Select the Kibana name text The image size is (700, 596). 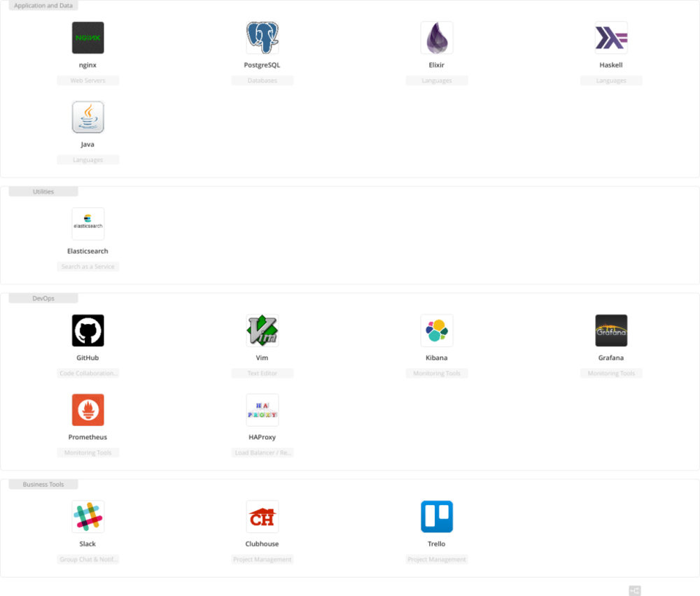437,357
